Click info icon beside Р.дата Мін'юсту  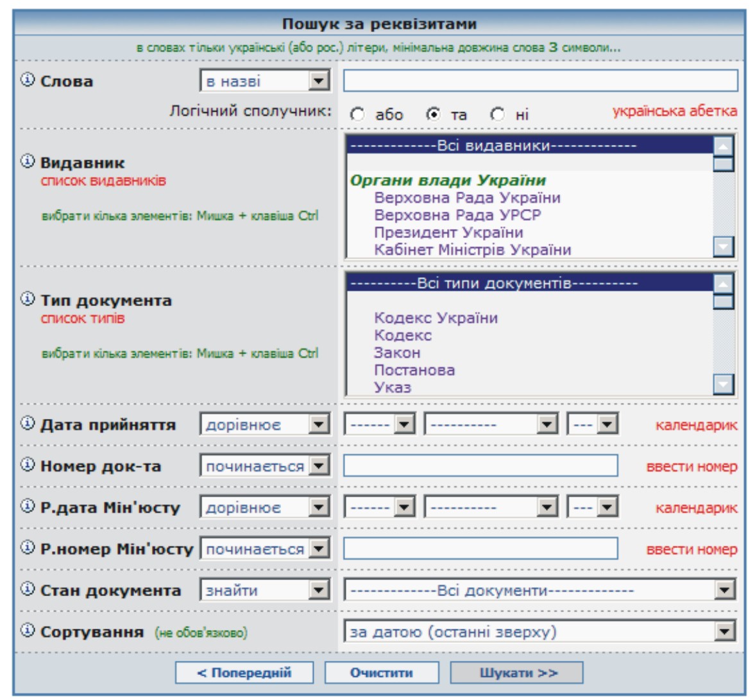[28, 506]
